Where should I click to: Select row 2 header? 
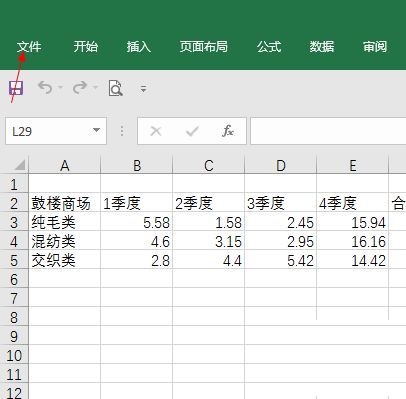click(14, 203)
